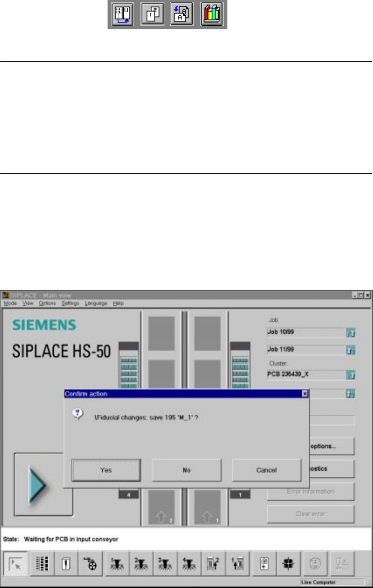373x588 pixels.
Task: Click the conveyor 2 transport toolbar icon
Action: pos(213,563)
